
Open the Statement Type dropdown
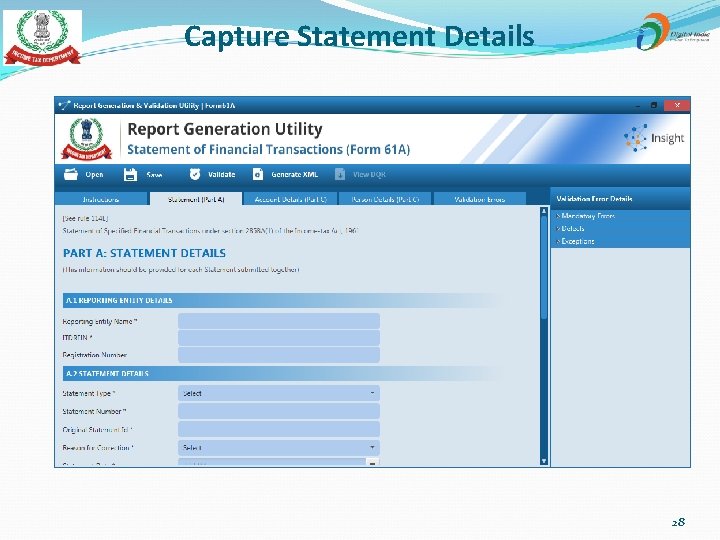pyautogui.click(x=279, y=394)
